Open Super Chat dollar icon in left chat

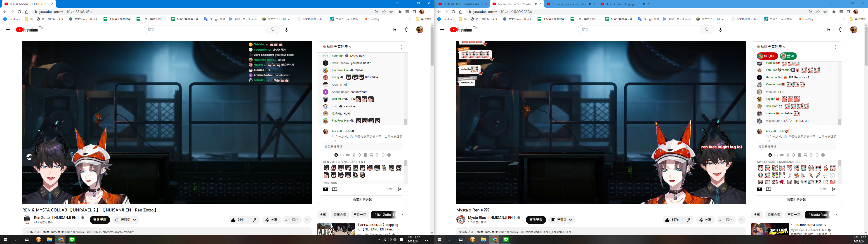[x=335, y=189]
